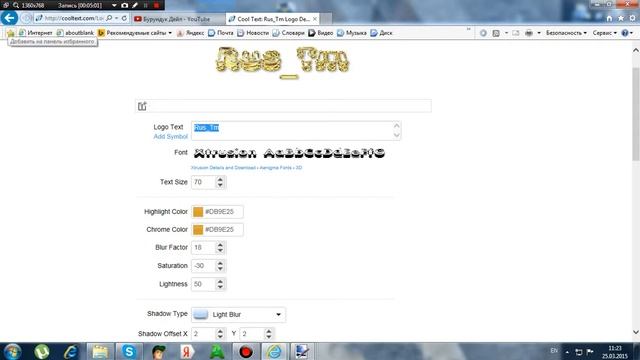The image size is (640, 360).
Task: Close the Cool Text tab
Action: pos(315,19)
